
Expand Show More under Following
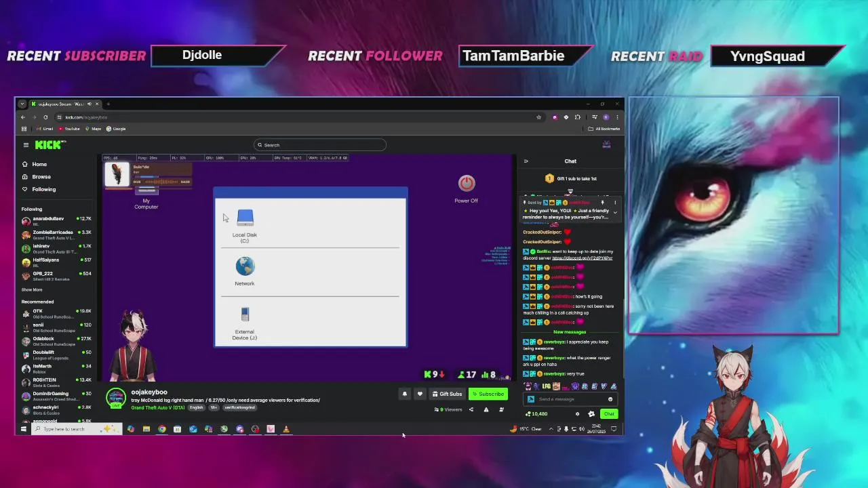(x=32, y=289)
